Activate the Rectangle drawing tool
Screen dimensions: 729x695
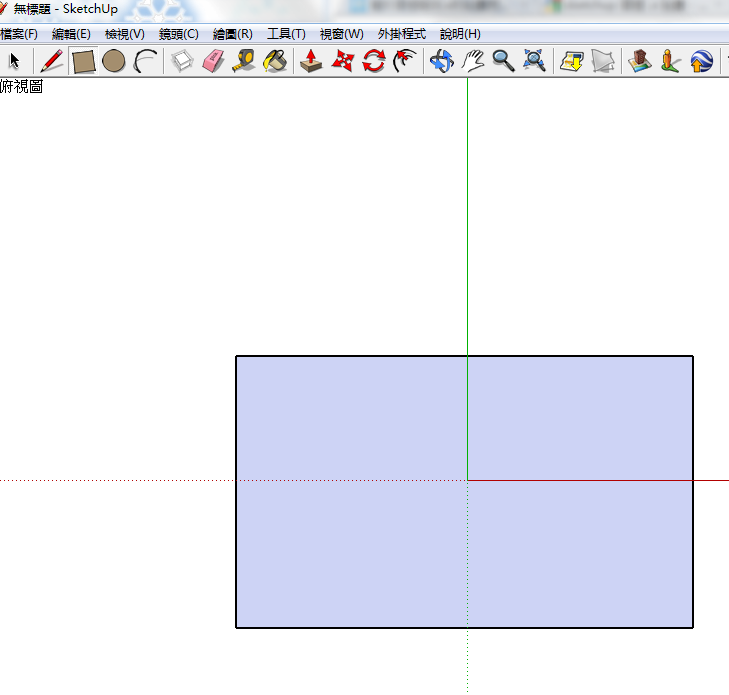coord(84,61)
